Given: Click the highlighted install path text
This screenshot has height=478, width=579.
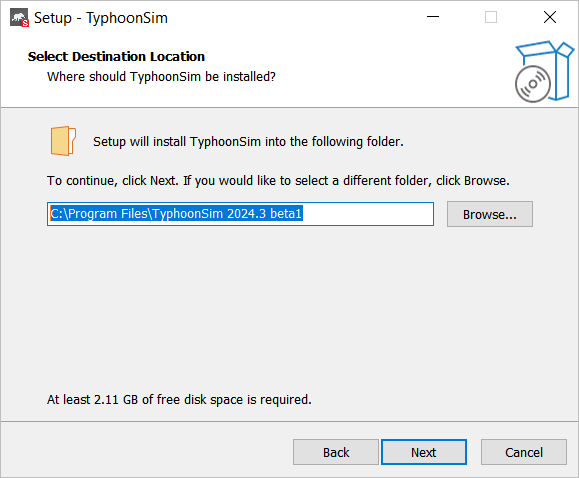Looking at the screenshot, I should tap(176, 214).
